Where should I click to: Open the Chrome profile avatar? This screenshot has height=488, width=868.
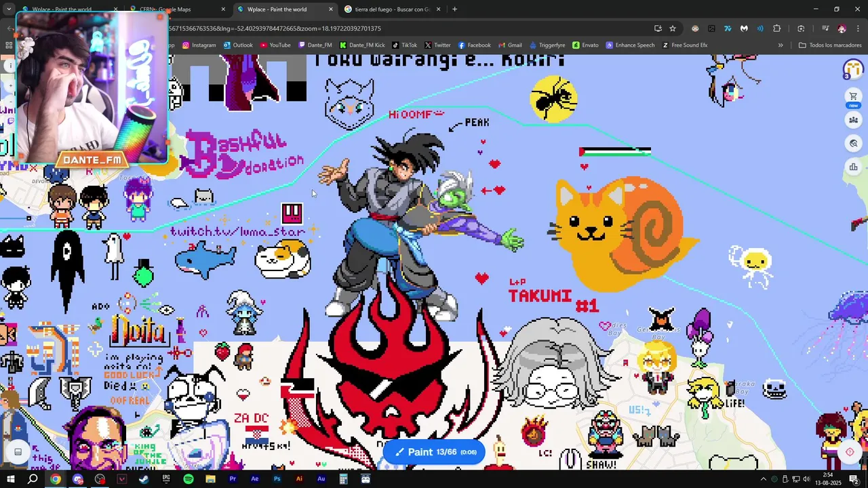point(842,28)
